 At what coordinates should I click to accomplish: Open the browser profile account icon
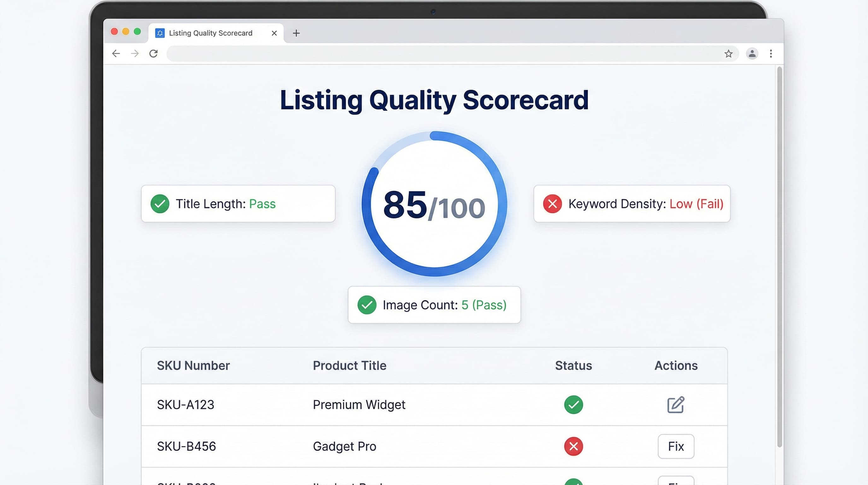click(752, 53)
